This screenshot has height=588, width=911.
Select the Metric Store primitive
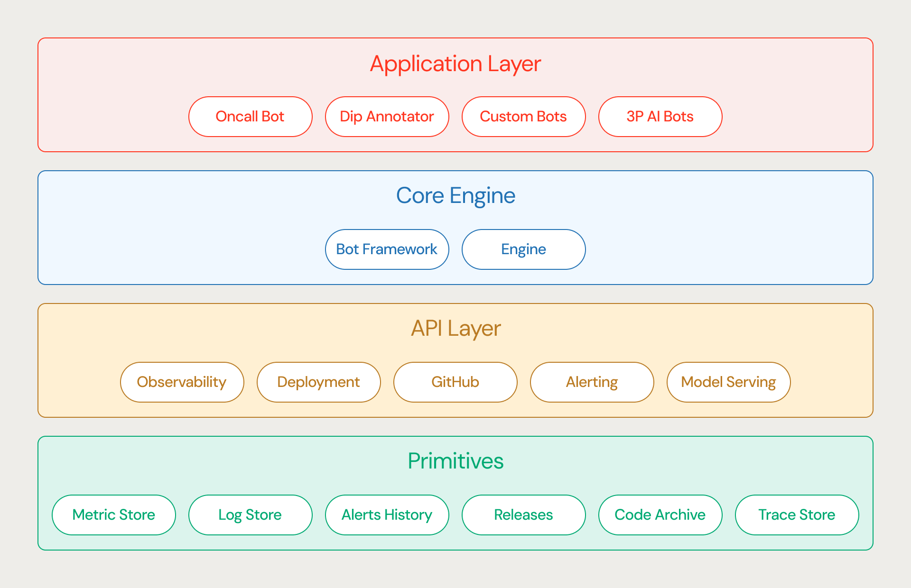(113, 515)
